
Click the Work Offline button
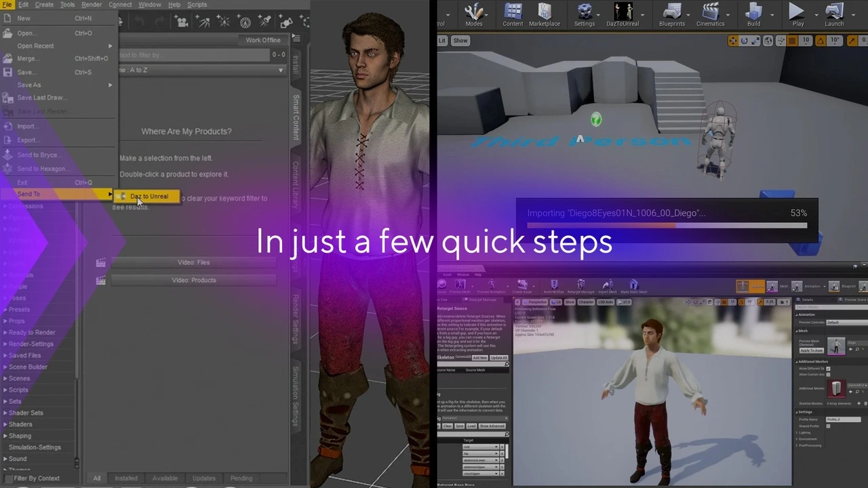click(x=262, y=40)
